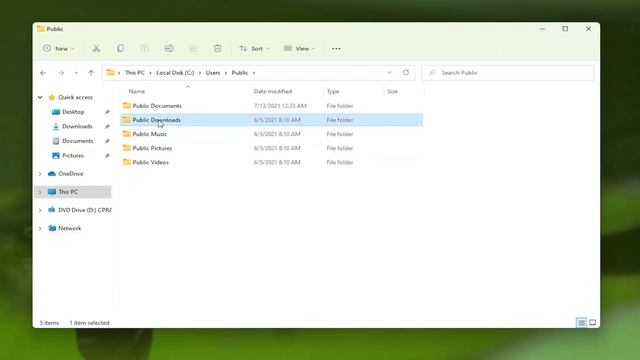Open address bar history dropdown
Screen dimensions: 640x360
pos(389,73)
